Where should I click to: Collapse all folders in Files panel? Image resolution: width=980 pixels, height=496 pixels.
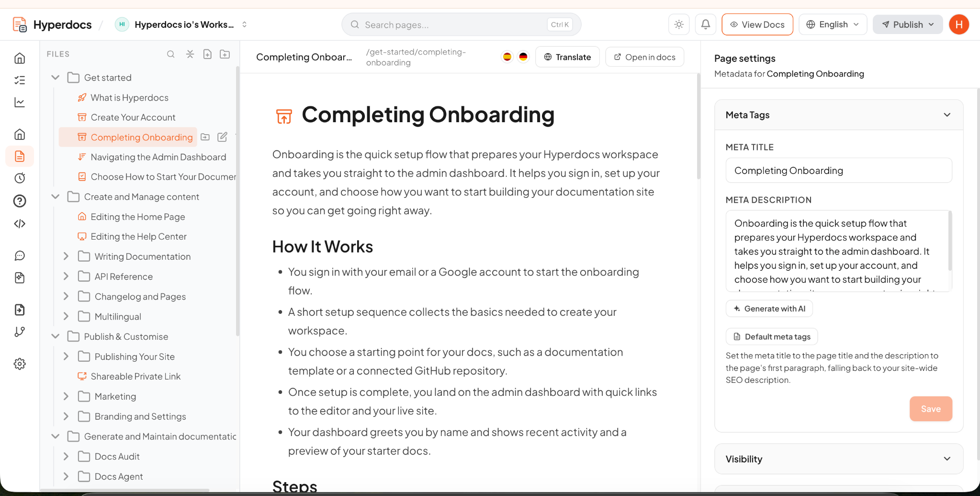pyautogui.click(x=190, y=54)
